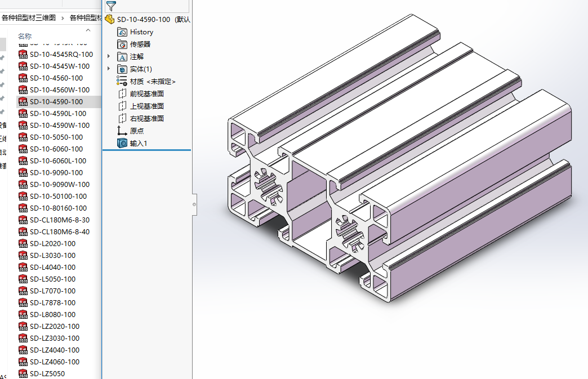The image size is (588, 379).
Task: Select file SD-10-4590L-100
Action: [x=59, y=114]
